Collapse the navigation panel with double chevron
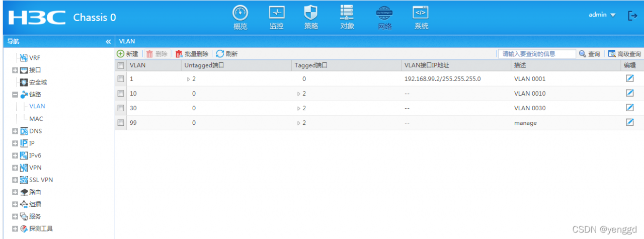Image resolution: width=644 pixels, height=239 pixels. (x=108, y=41)
